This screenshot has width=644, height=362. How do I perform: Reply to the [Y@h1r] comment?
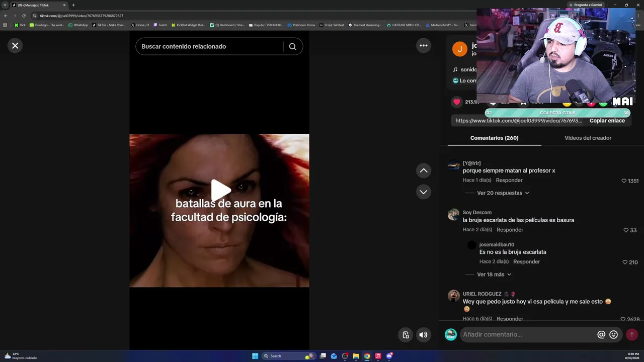coord(509,180)
